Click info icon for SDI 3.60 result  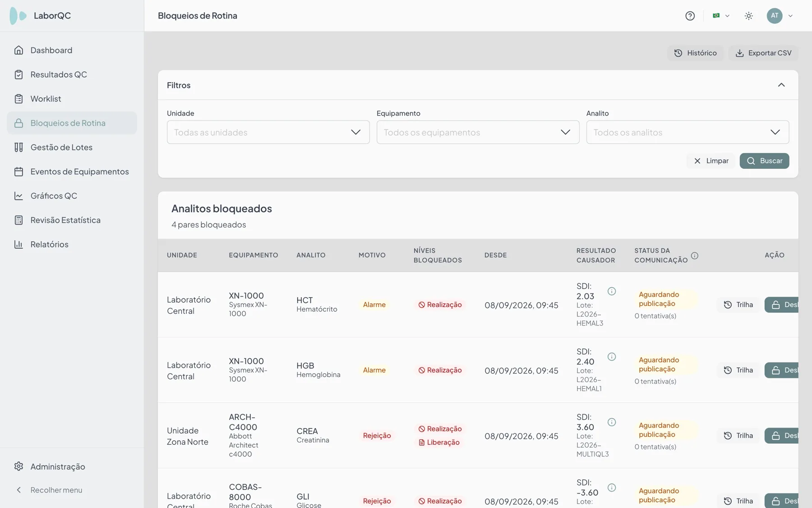612,422
